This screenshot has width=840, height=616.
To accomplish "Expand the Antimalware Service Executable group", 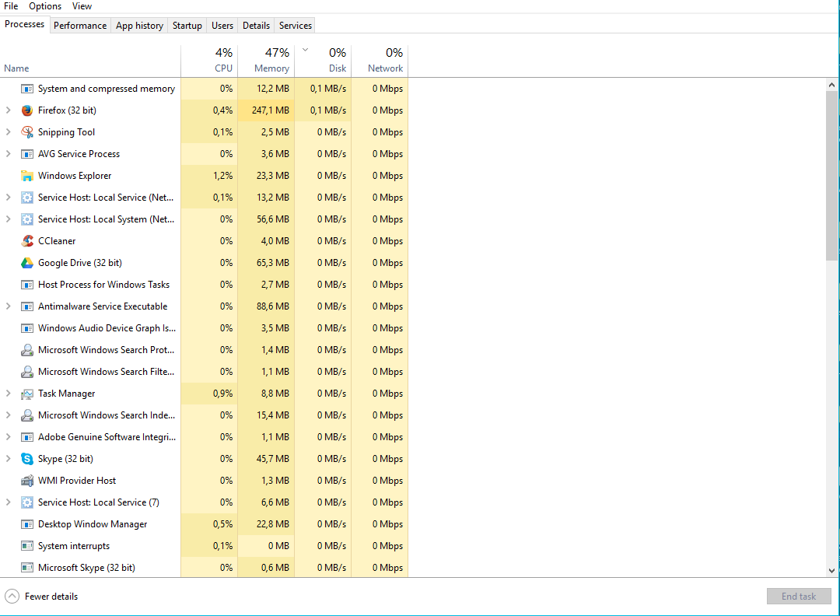I will 8,306.
